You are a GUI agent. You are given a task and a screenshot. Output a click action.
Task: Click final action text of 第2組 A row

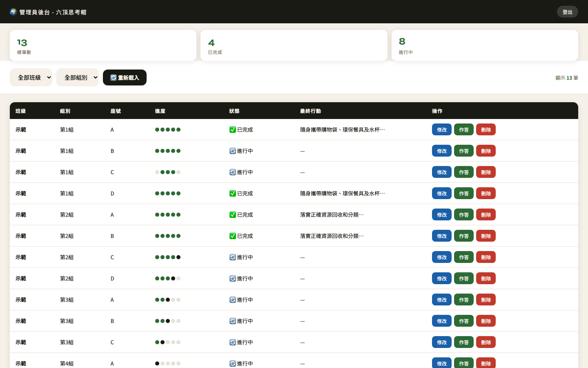(x=332, y=215)
